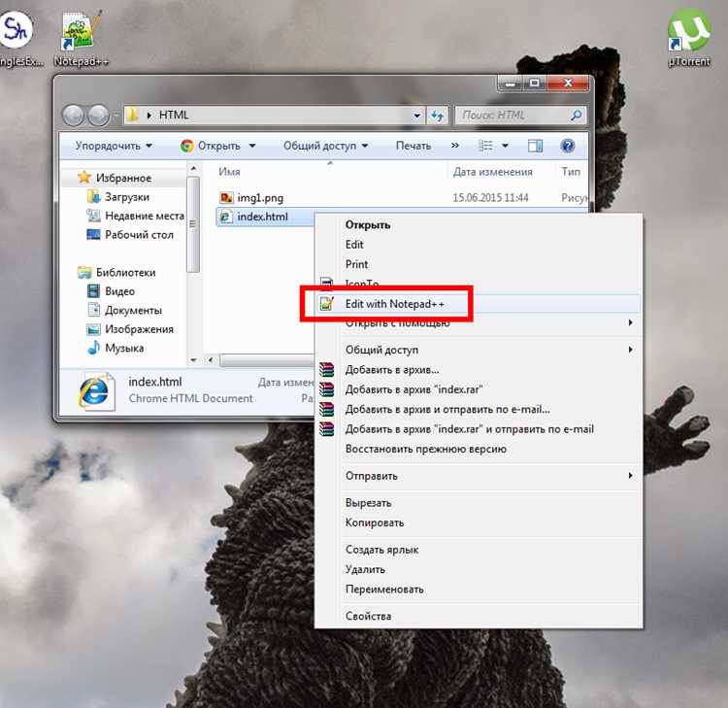Image resolution: width=728 pixels, height=708 pixels.
Task: Click the Поиск: HTML search field
Action: [513, 115]
